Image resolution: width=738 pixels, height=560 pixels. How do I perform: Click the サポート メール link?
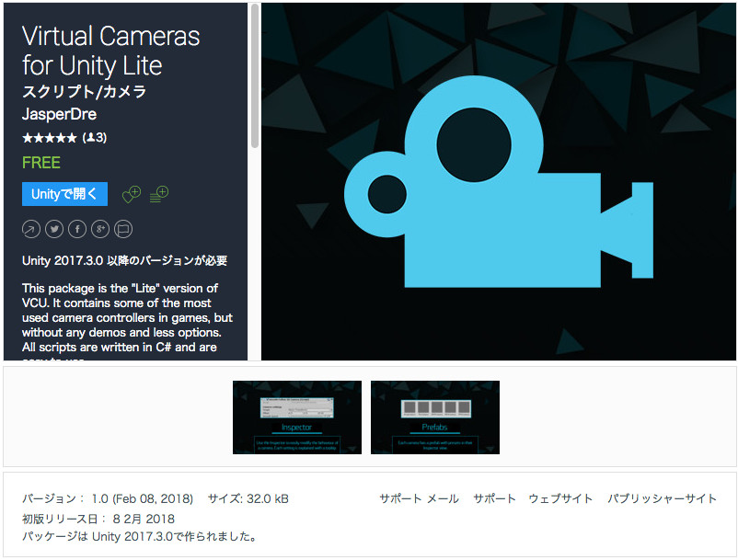pos(419,498)
